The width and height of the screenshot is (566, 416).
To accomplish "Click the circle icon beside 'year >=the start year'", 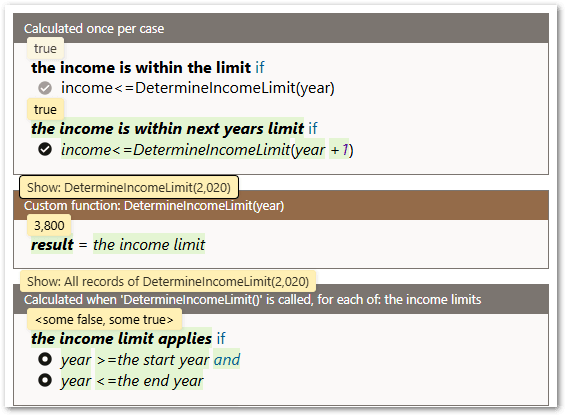I will [45, 359].
